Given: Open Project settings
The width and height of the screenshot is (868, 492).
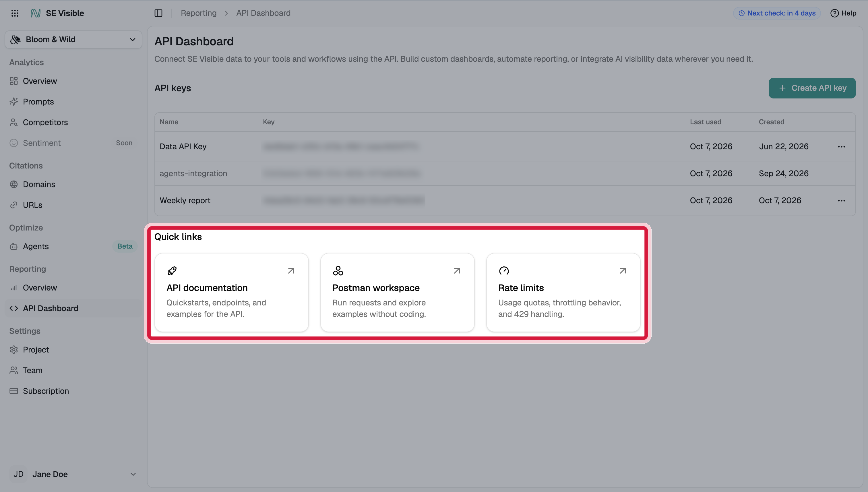Looking at the screenshot, I should (73, 350).
